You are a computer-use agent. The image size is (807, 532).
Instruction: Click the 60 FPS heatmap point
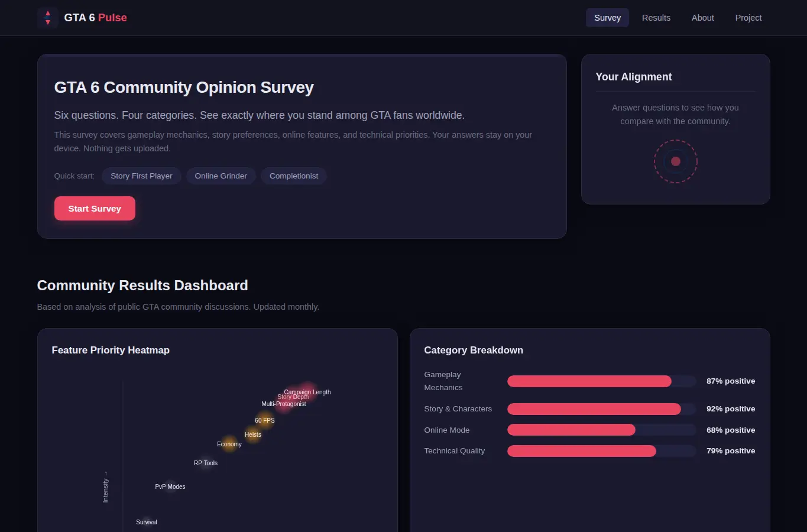coord(265,420)
